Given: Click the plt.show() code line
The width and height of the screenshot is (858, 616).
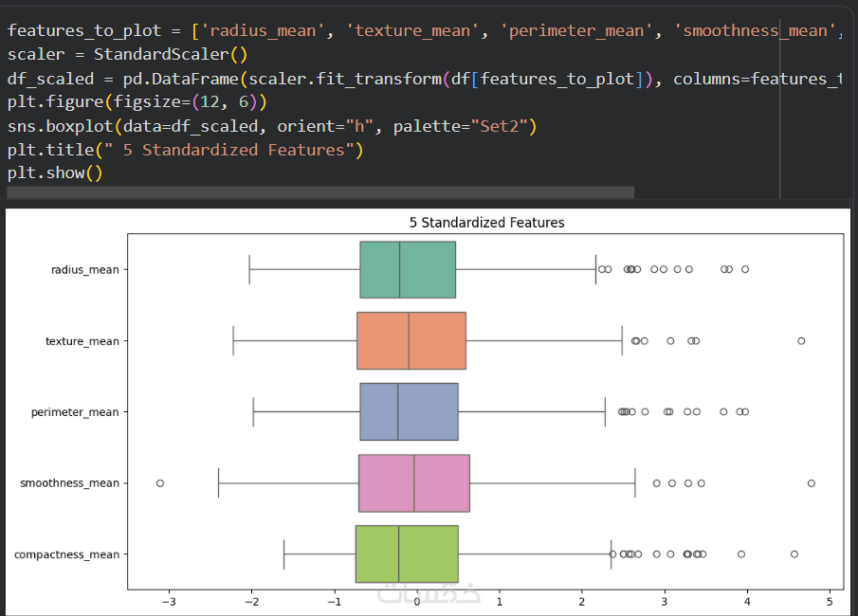Looking at the screenshot, I should (54, 173).
